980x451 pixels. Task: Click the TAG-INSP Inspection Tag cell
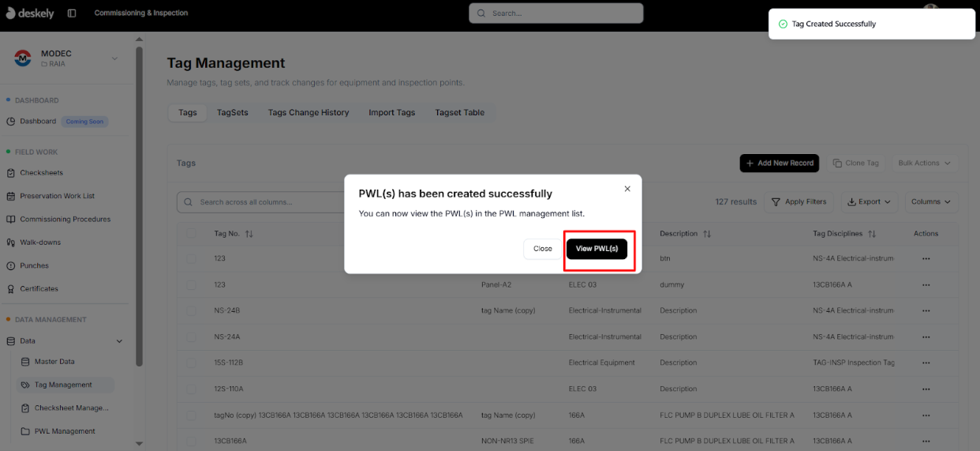pos(854,363)
